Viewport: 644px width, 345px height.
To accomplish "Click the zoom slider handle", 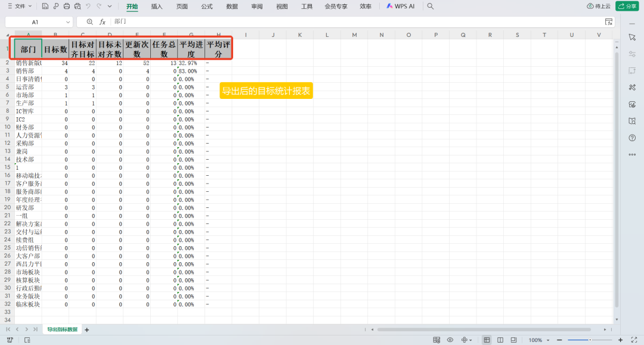I will click(x=590, y=340).
